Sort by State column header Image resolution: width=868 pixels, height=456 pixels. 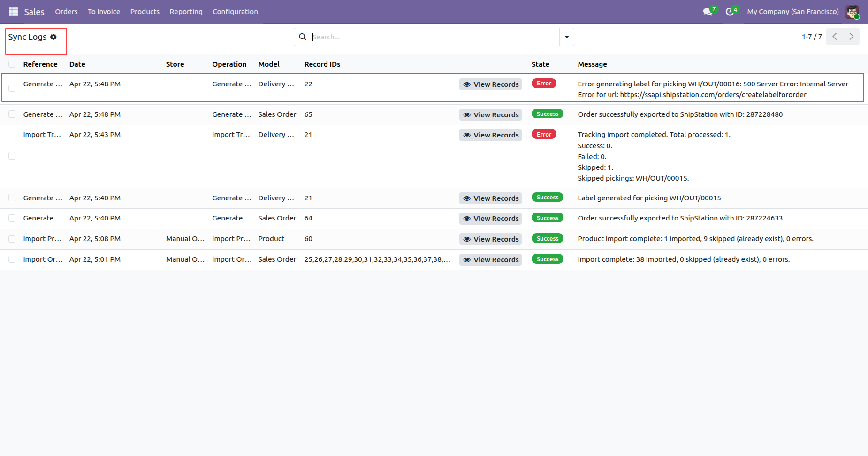(541, 64)
